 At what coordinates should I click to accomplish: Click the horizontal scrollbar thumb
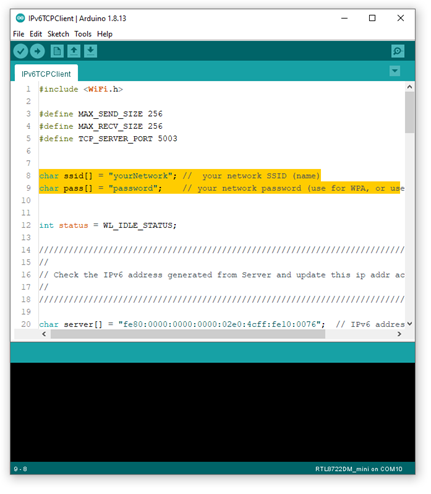[x=188, y=334]
